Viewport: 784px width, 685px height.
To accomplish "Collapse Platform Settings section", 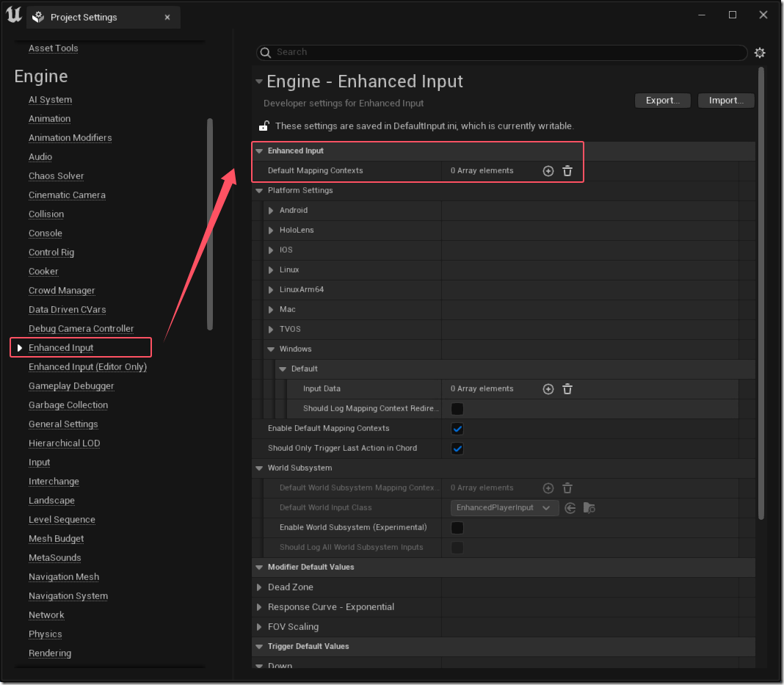I will 259,190.
